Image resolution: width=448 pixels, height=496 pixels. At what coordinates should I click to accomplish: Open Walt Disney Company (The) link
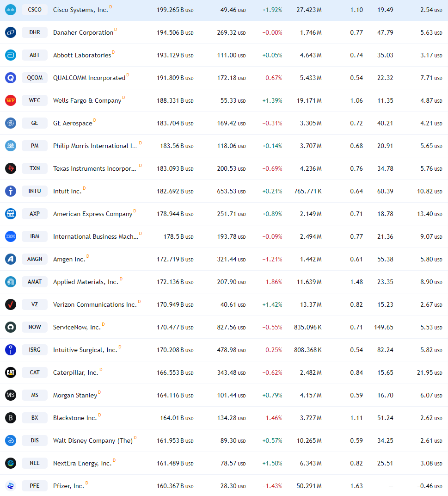pyautogui.click(x=93, y=440)
